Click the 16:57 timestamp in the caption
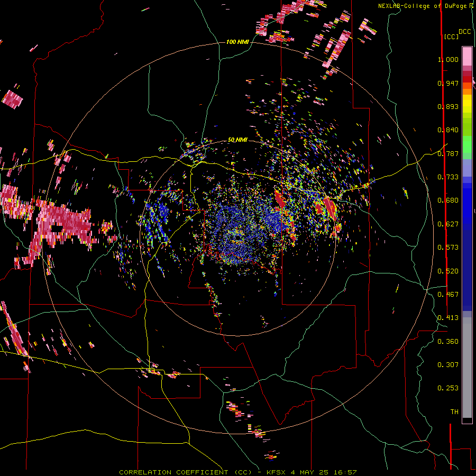The height and width of the screenshot is (476, 476). pyautogui.click(x=344, y=472)
